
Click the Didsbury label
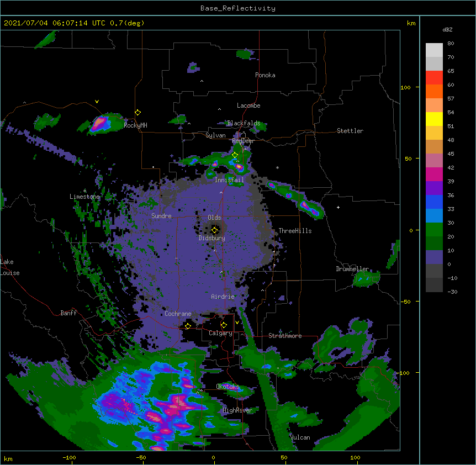coord(212,238)
